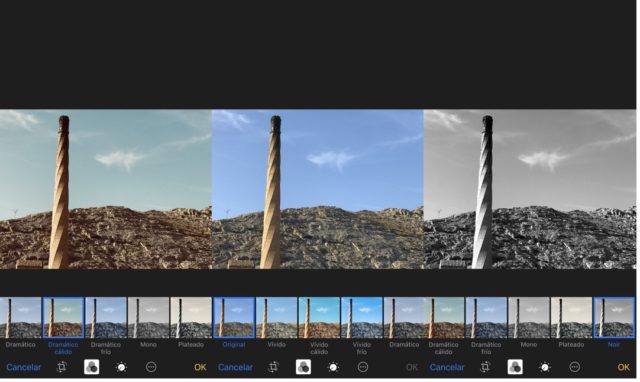Select the Dramático frío thumbnail in the left screen
The height and width of the screenshot is (382, 640).
point(106,319)
